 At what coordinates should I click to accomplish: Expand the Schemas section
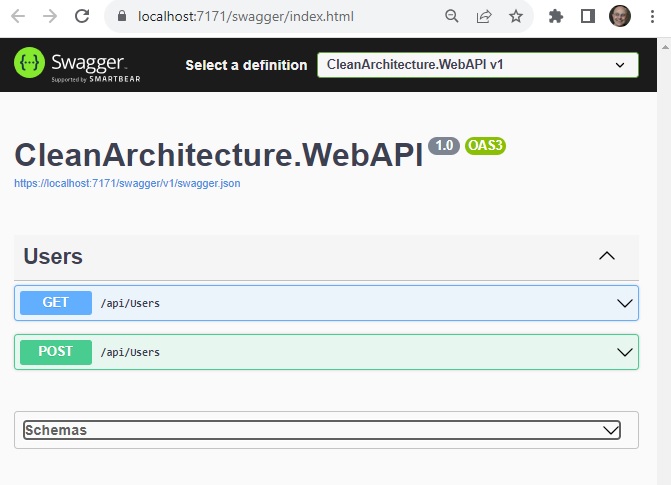point(322,430)
